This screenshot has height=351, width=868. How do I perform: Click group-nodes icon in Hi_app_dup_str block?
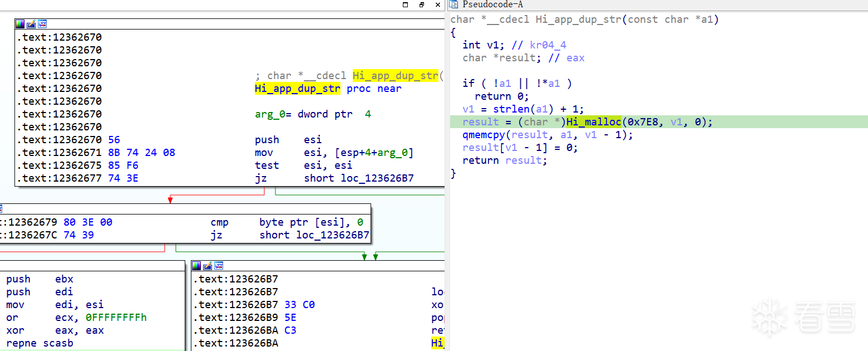click(x=42, y=24)
